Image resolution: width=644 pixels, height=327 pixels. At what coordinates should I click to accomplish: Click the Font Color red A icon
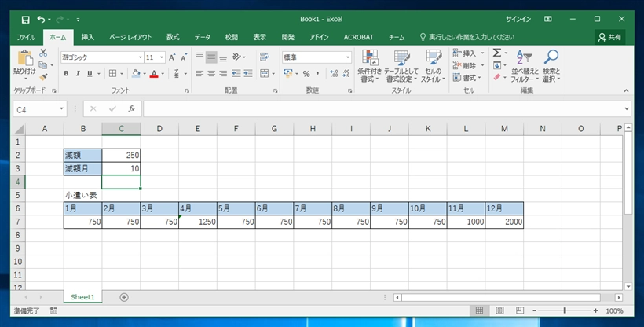(x=154, y=74)
